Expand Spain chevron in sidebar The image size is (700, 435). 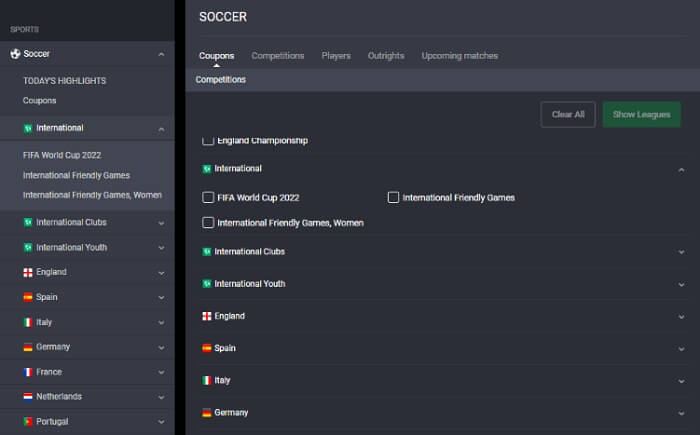click(x=161, y=298)
